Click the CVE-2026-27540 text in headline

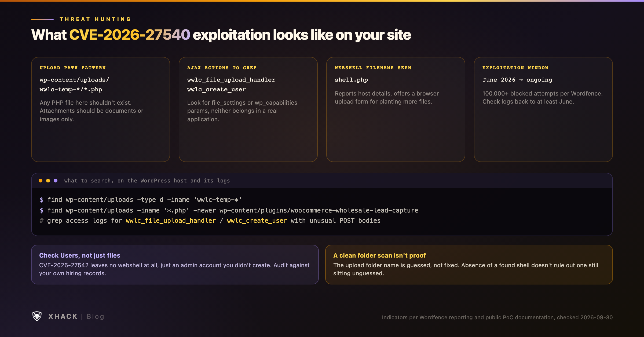click(130, 35)
